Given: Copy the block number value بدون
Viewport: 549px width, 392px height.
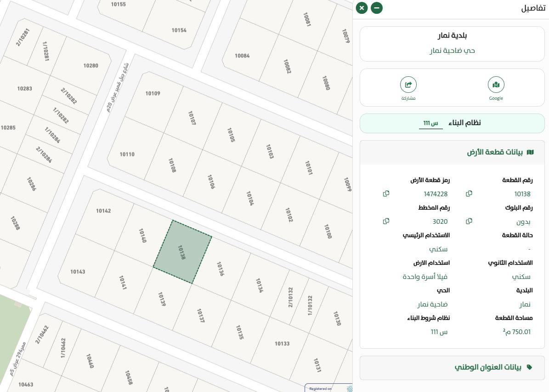Looking at the screenshot, I should [x=469, y=222].
